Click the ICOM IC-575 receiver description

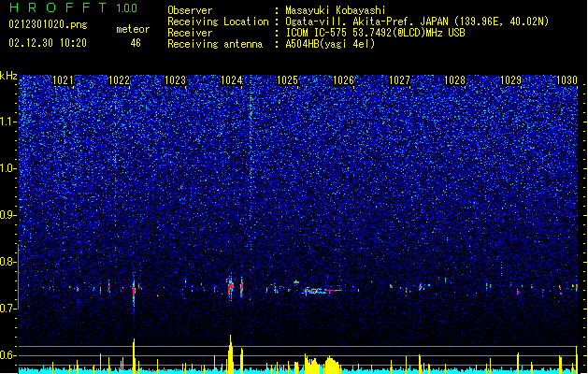coord(375,33)
